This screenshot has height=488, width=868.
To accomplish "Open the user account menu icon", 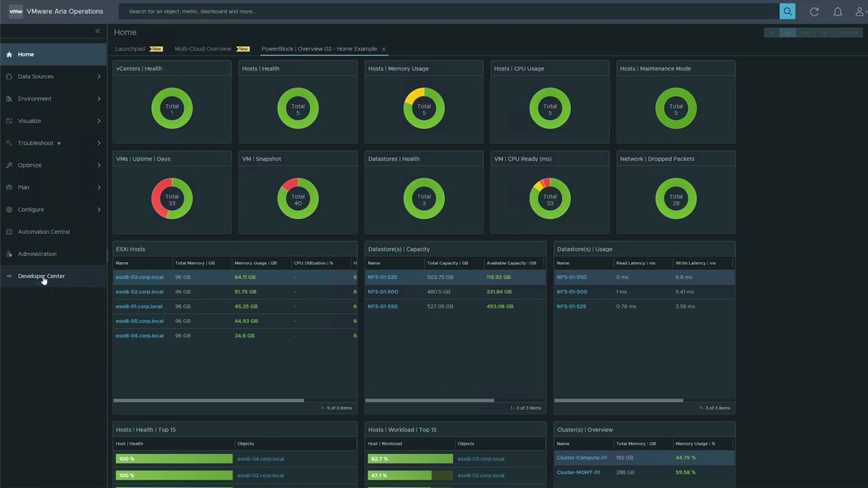I will pos(861,12).
